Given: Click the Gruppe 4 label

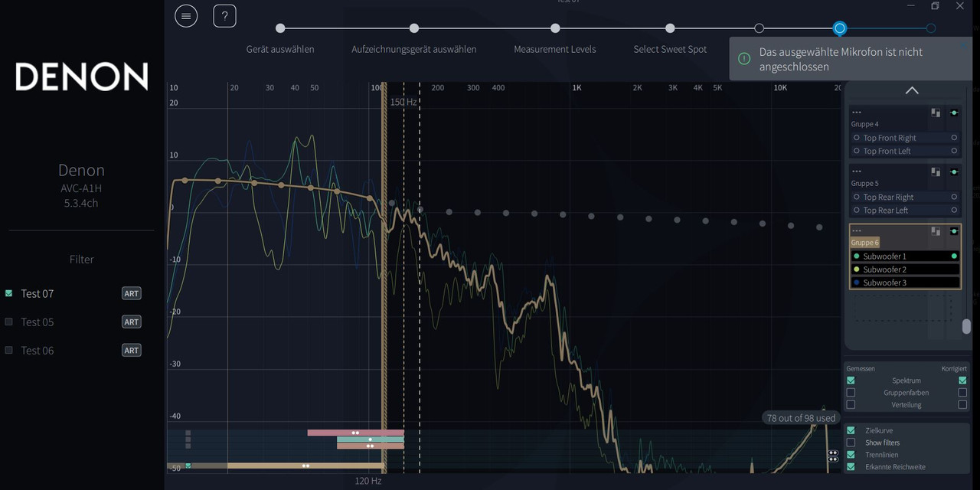Looking at the screenshot, I should [865, 124].
